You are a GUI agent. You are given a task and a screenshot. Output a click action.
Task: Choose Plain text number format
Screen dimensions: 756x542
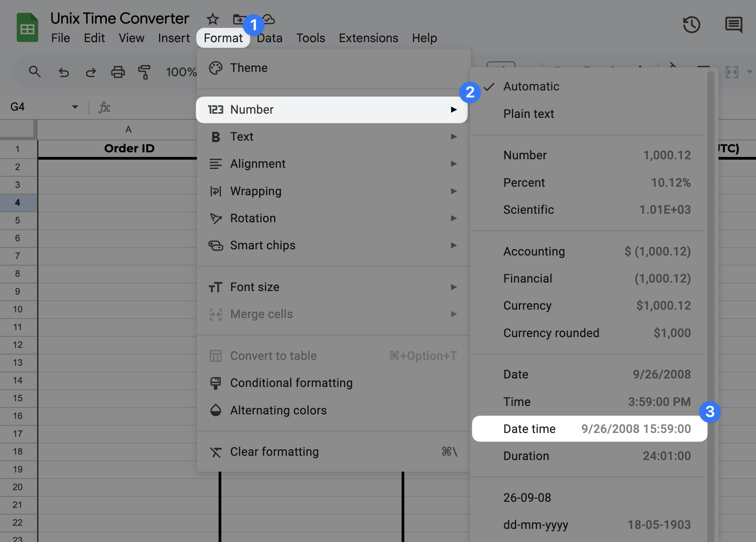point(529,114)
